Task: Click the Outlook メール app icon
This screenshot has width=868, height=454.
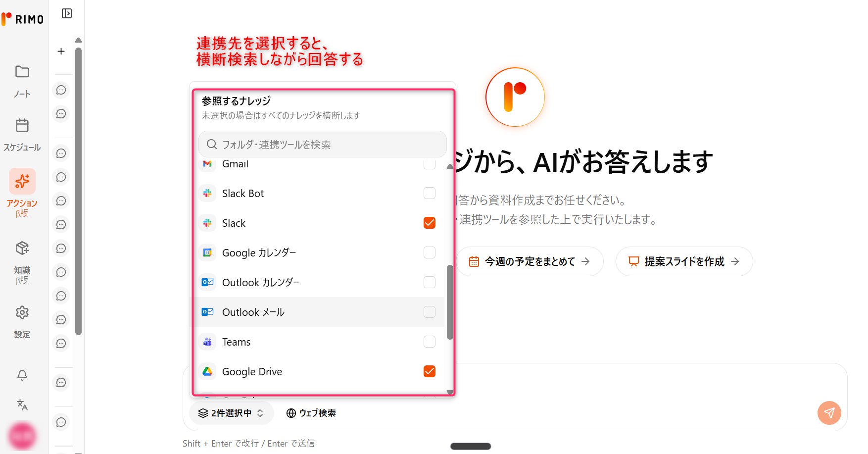Action: [207, 312]
